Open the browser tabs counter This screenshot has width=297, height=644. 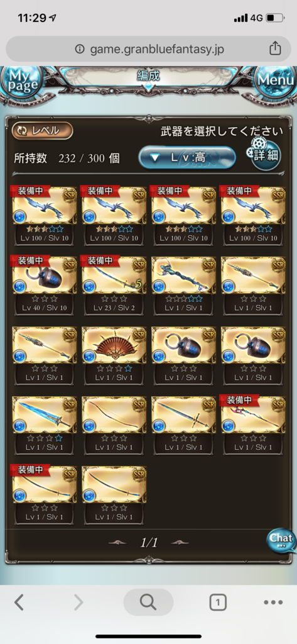coord(218,602)
